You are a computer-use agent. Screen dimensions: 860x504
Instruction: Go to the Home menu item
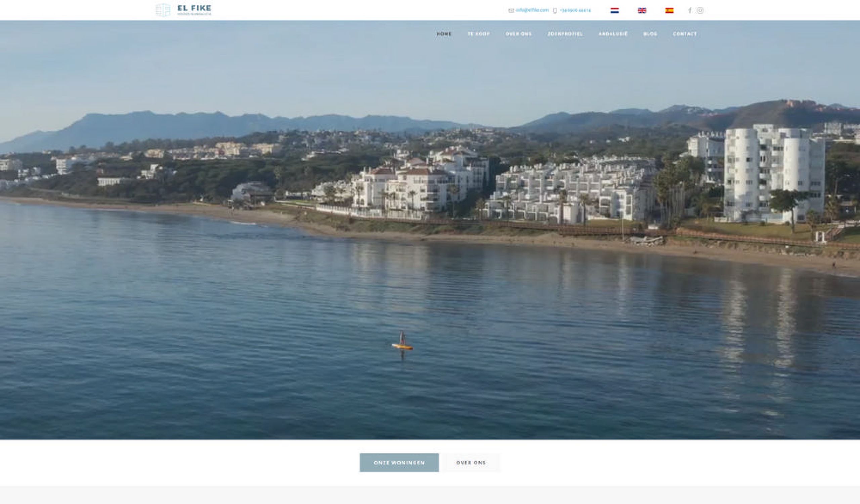[444, 34]
